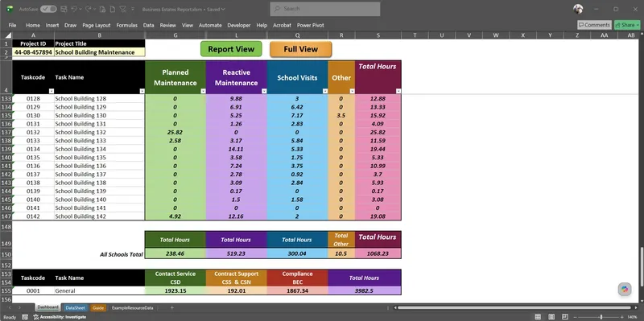Click Accessibility: Investigate in status bar
Viewport: 644px width, 321px height.
click(x=60, y=317)
